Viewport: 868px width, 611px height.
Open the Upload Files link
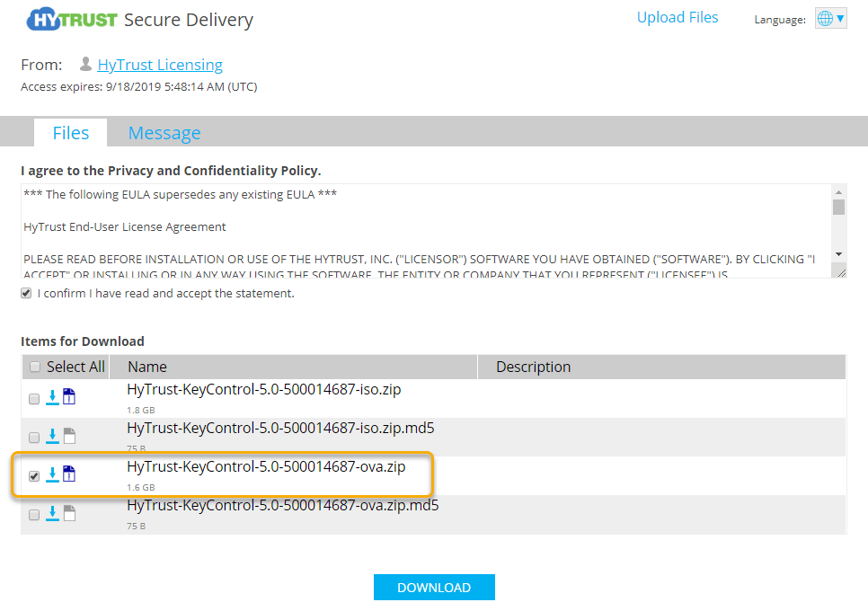coord(678,17)
